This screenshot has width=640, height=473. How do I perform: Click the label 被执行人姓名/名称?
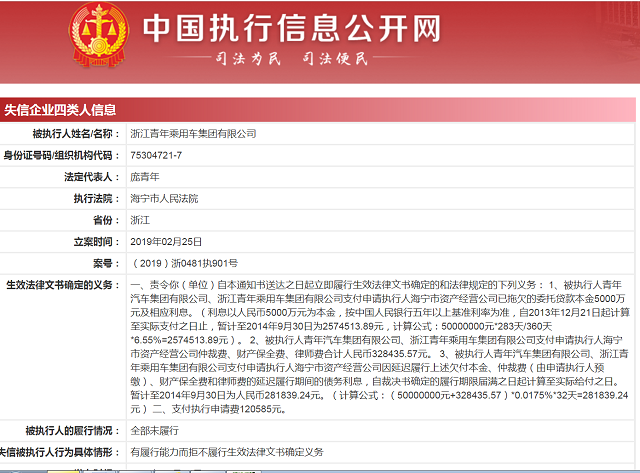pos(76,133)
